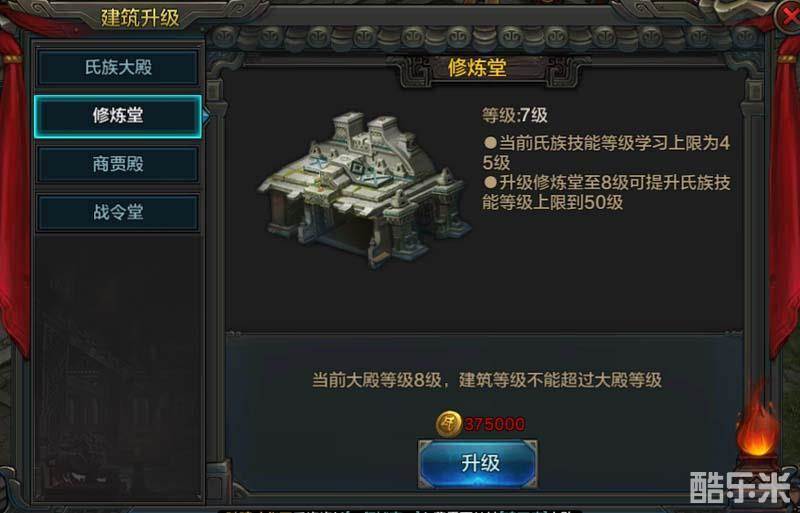Click the 建筑升级 window title
Viewport: 800px width, 513px height.
point(140,18)
